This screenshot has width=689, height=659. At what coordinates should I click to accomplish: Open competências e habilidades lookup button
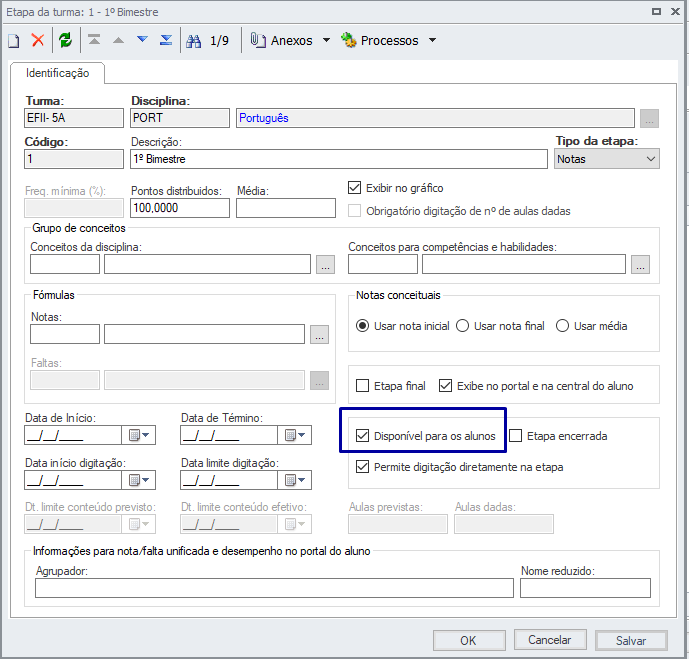[640, 264]
